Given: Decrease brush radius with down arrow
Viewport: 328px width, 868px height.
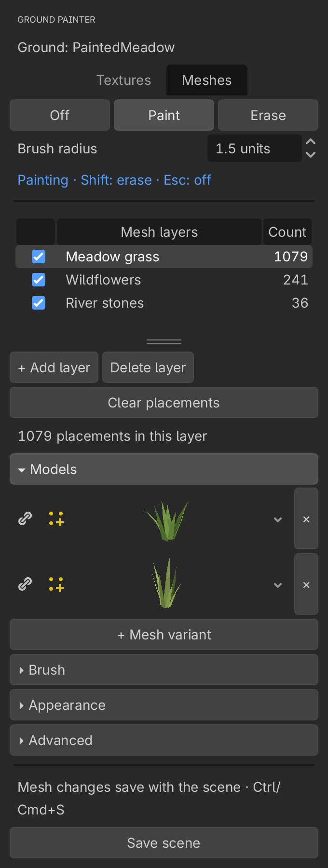Looking at the screenshot, I should click(x=311, y=155).
